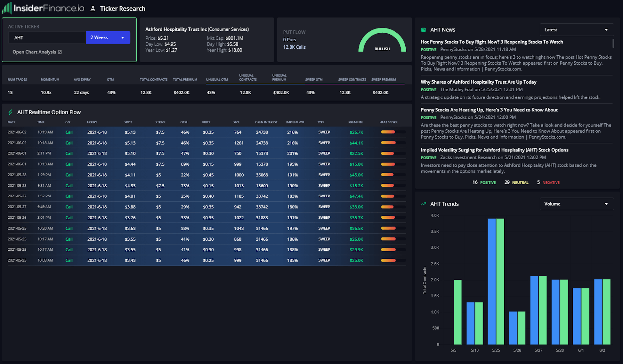
Task: Click the 6/2 bar in trends chart
Action: pos(602,312)
